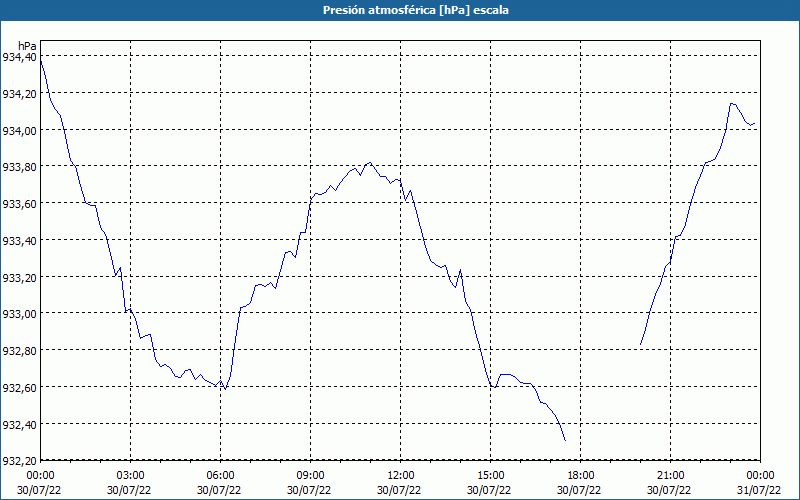The image size is (800, 500).
Task: Pick the 933,60 y-axis tick label
Action: point(20,204)
